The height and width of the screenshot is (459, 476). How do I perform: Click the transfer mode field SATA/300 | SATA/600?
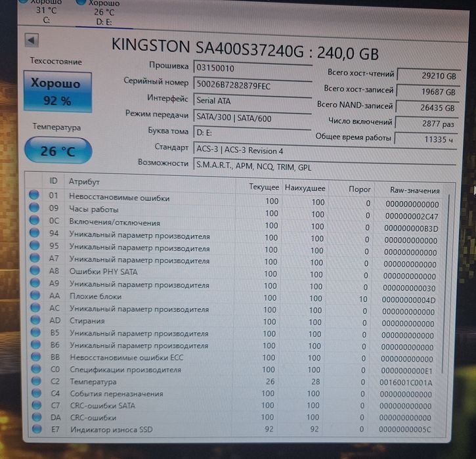tap(253, 118)
